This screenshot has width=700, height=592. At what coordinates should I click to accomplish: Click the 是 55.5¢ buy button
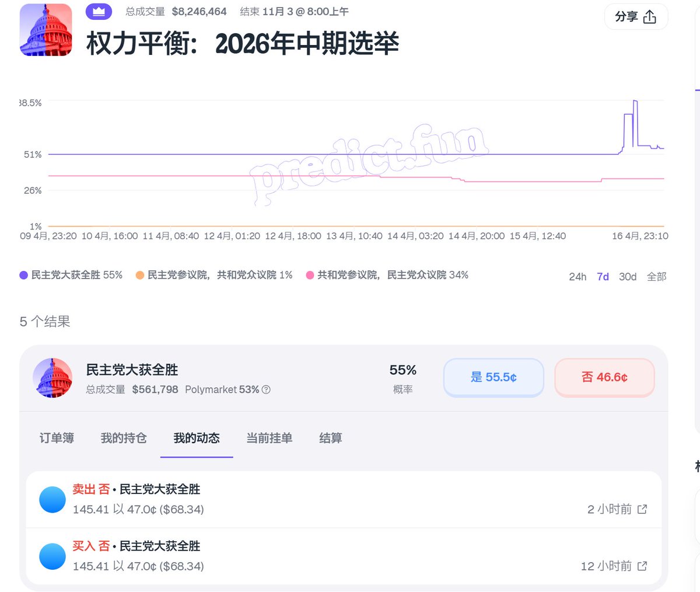coord(494,378)
